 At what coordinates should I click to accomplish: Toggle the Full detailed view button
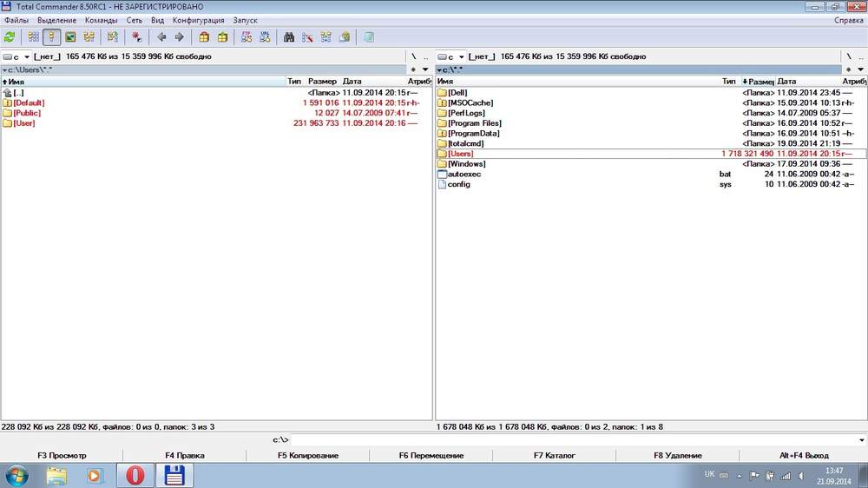(51, 37)
